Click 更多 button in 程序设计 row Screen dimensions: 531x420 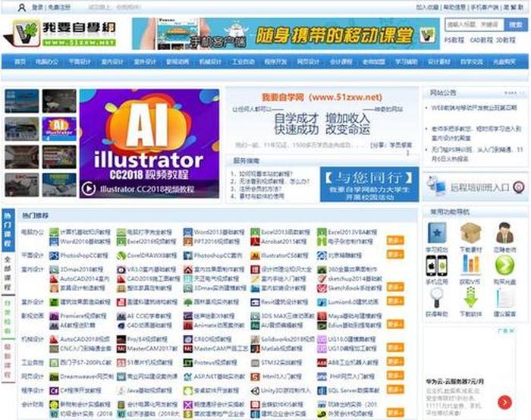pos(395,390)
